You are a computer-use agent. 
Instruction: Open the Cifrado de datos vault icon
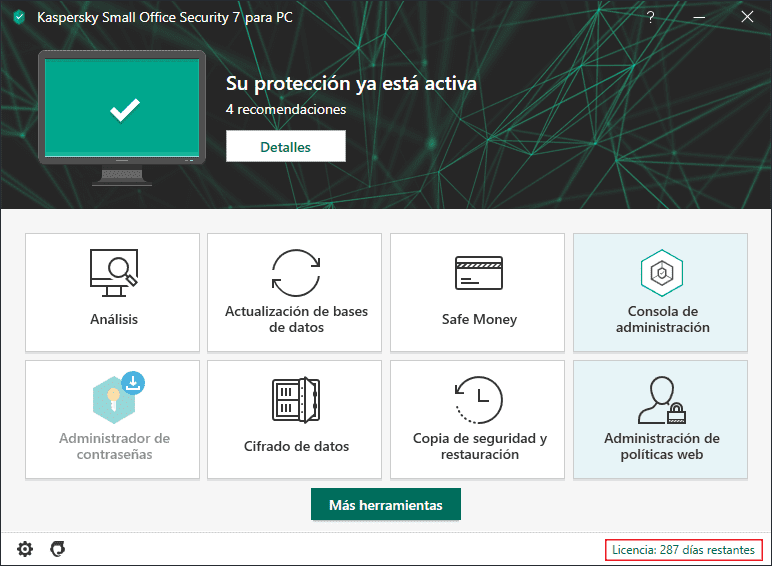[x=296, y=399]
